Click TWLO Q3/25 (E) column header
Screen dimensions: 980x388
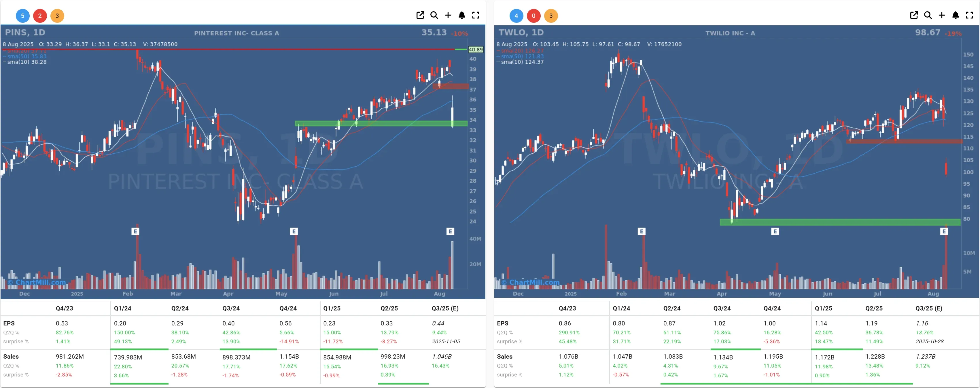(x=929, y=308)
